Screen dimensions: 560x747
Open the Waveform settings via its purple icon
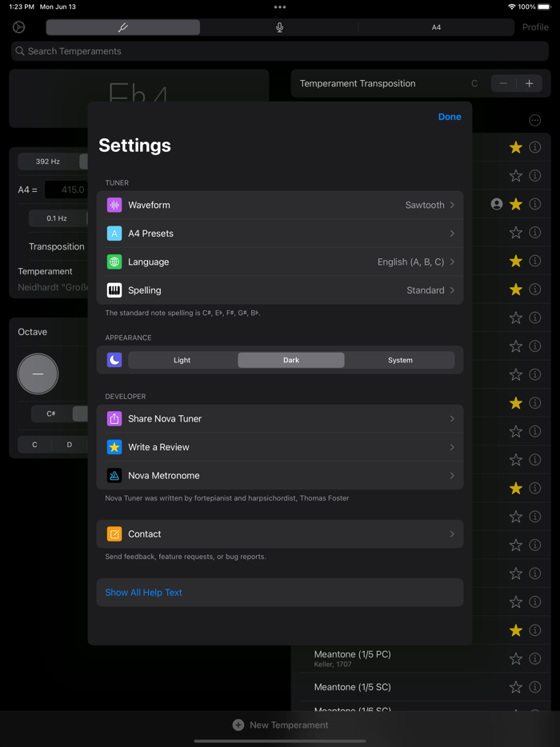click(x=114, y=205)
